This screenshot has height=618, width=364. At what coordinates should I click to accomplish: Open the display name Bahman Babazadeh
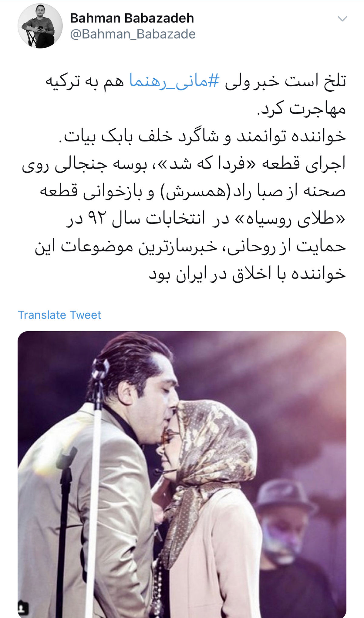(x=132, y=18)
